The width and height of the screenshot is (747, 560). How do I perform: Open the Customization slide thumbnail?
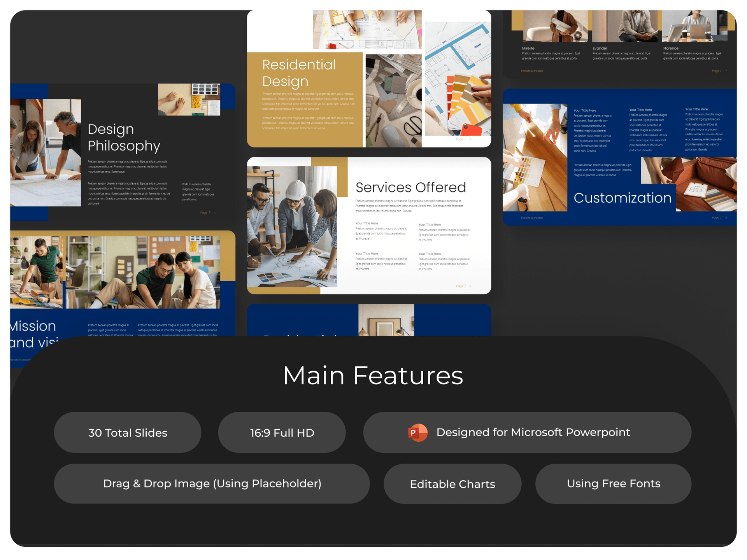pos(619,157)
